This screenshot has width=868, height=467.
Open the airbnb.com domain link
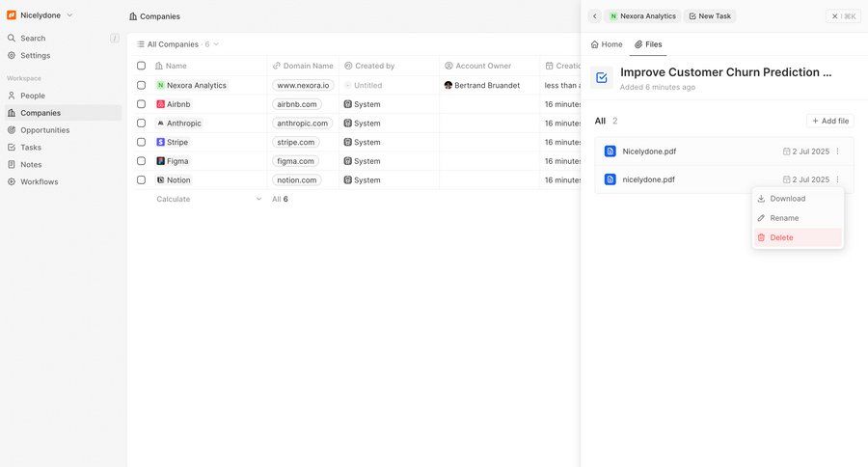[297, 104]
